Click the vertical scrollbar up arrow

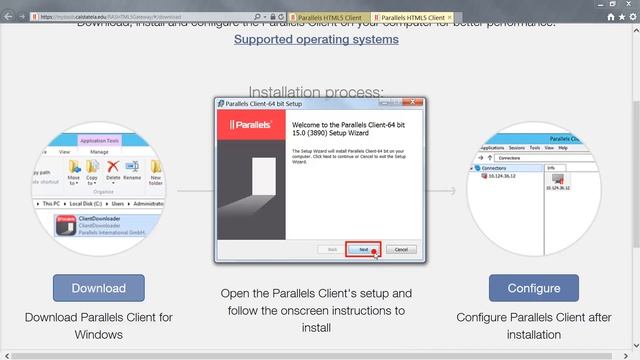pos(636,30)
